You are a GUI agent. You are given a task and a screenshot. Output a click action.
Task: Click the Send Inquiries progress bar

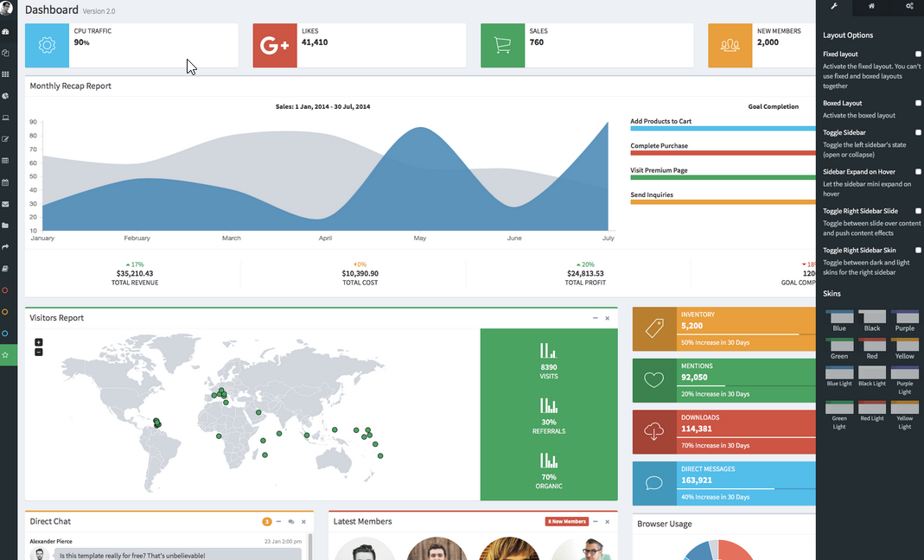coord(723,202)
